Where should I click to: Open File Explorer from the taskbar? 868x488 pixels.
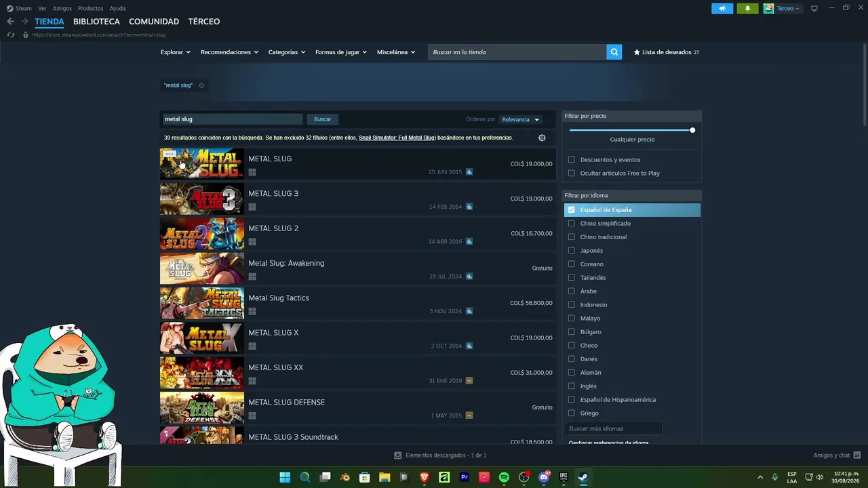[x=384, y=477]
